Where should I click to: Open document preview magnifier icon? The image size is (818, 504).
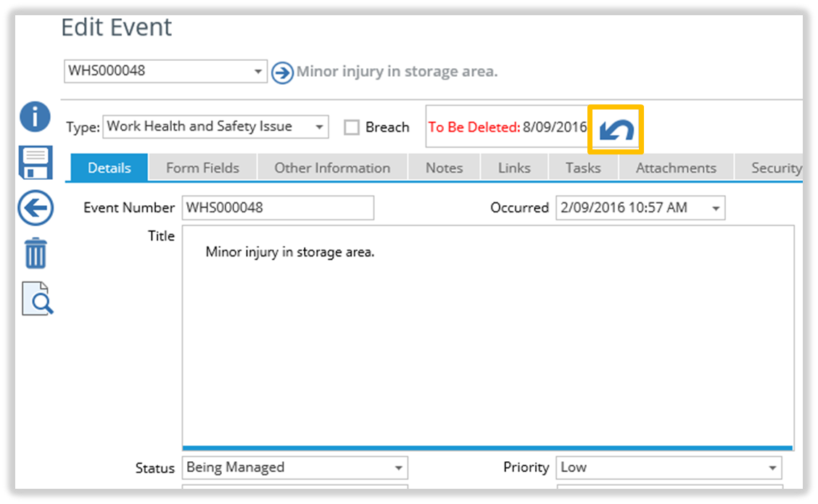point(37,298)
